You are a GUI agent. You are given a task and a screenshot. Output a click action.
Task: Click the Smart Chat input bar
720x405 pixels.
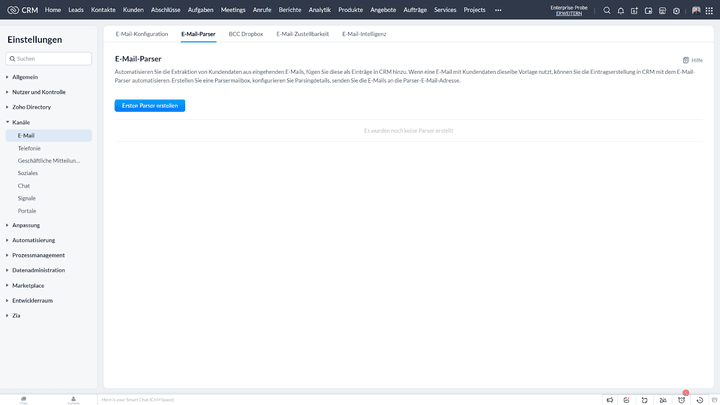(x=349, y=400)
